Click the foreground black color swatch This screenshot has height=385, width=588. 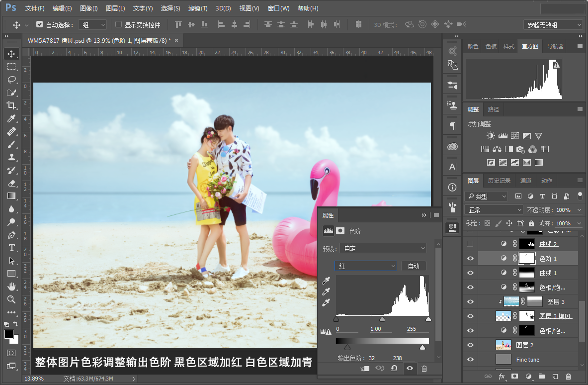click(8, 334)
